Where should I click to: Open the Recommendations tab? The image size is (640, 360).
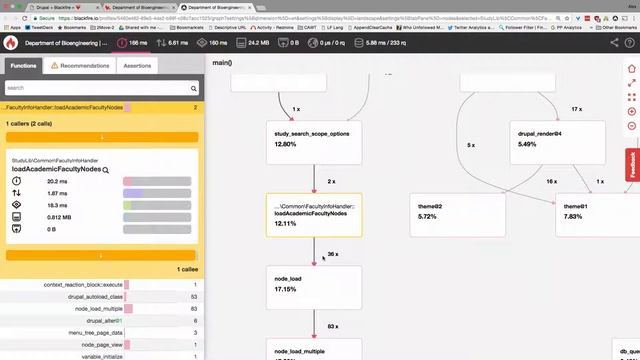[80, 66]
